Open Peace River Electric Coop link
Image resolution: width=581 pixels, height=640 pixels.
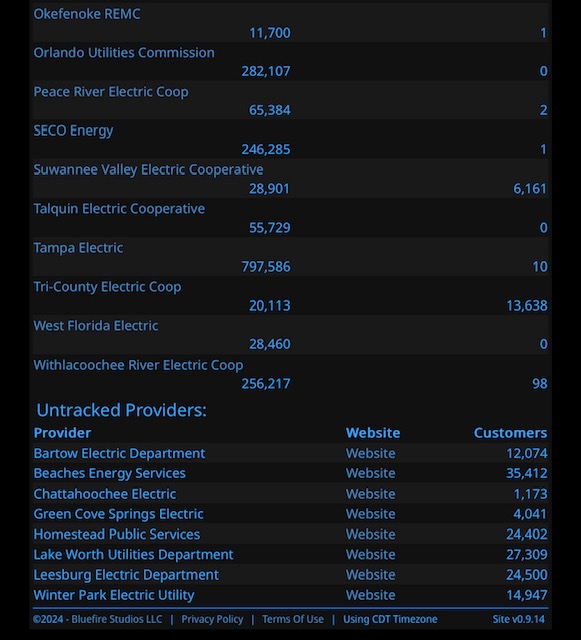(111, 92)
